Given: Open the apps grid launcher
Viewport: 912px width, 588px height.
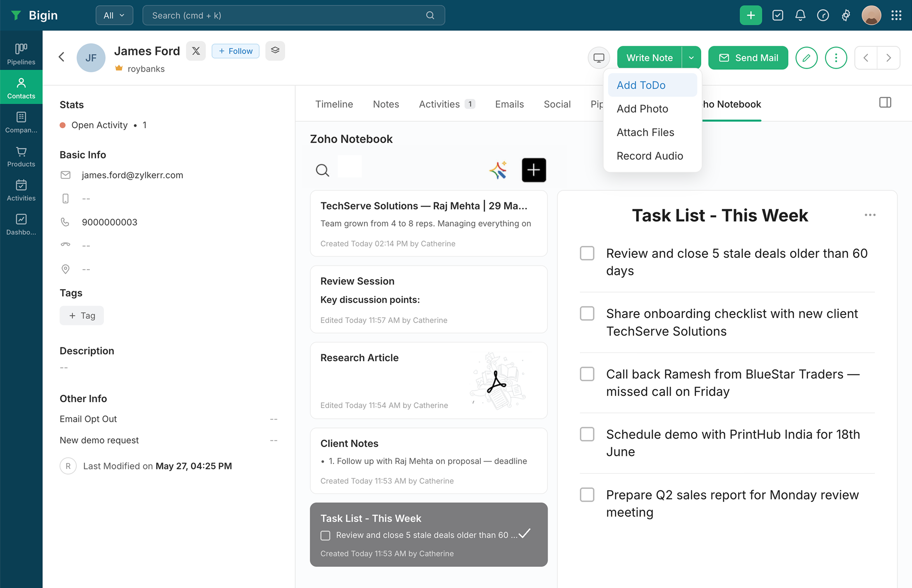Looking at the screenshot, I should (896, 15).
